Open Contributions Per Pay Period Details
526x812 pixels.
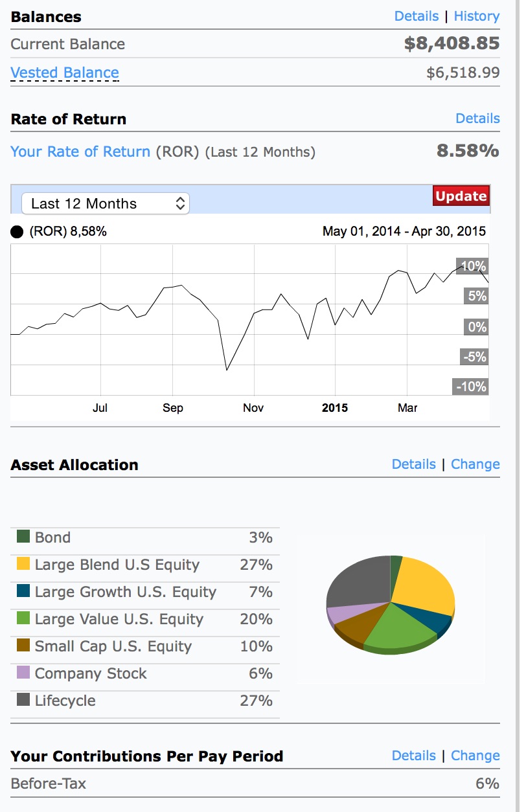(x=413, y=756)
